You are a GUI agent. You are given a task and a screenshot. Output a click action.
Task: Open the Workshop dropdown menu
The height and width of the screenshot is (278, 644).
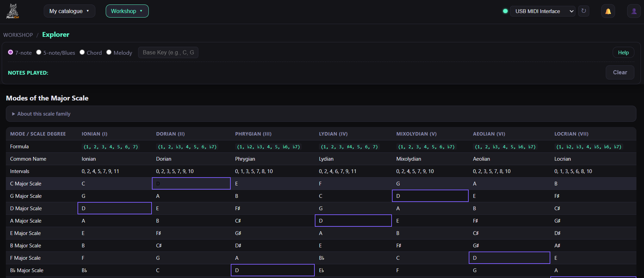(x=127, y=11)
